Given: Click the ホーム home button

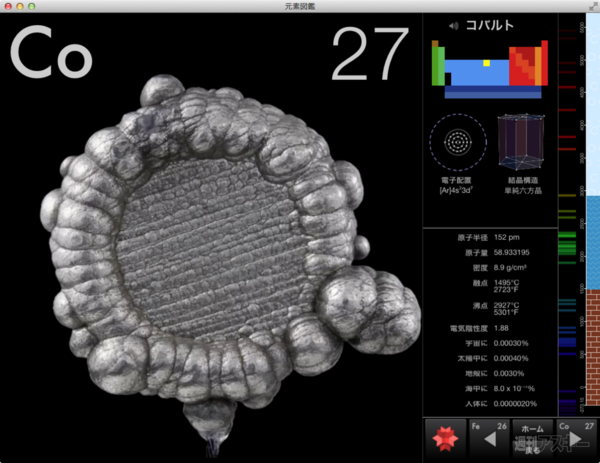Looking at the screenshot, I should 532,439.
